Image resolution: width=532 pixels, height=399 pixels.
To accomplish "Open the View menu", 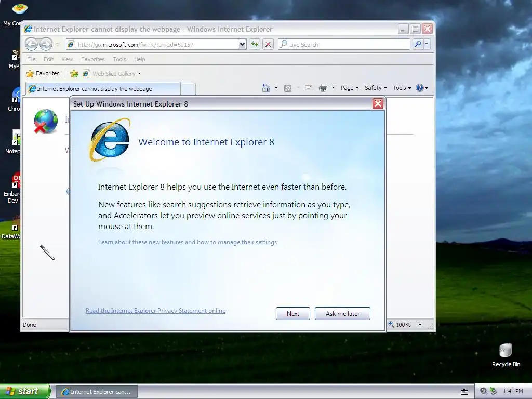I will 67,59.
